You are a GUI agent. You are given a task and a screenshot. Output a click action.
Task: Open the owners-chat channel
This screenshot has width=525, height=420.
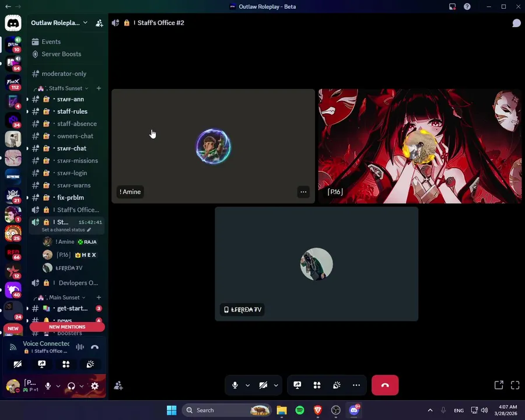67,136
